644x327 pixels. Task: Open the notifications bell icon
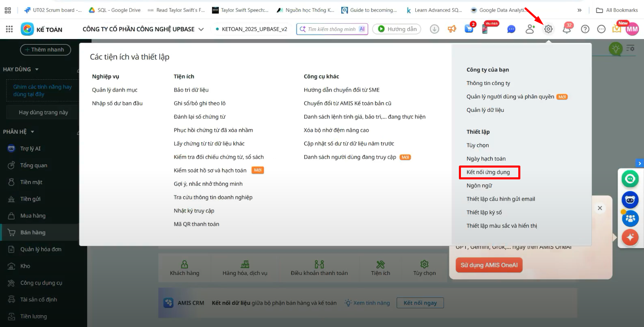(x=566, y=29)
